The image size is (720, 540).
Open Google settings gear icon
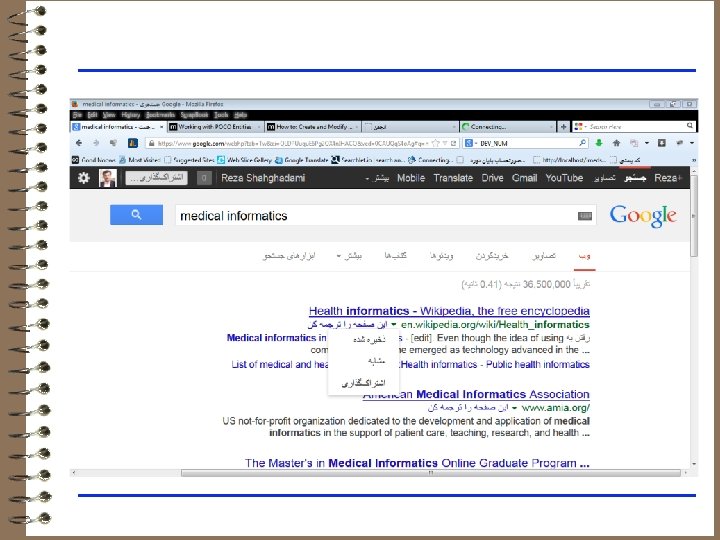[84, 178]
